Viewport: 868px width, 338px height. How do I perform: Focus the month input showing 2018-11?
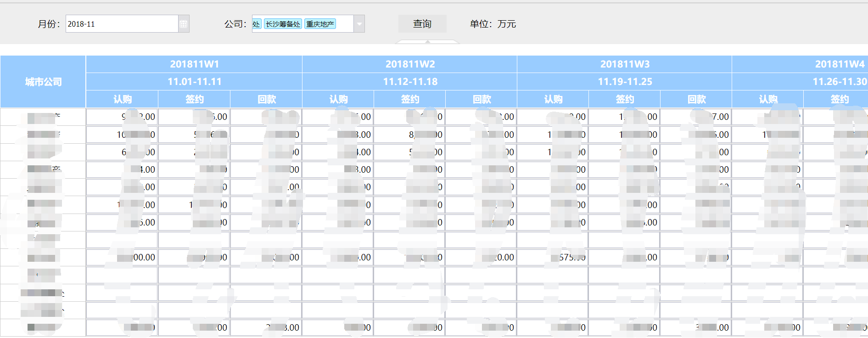(x=122, y=24)
